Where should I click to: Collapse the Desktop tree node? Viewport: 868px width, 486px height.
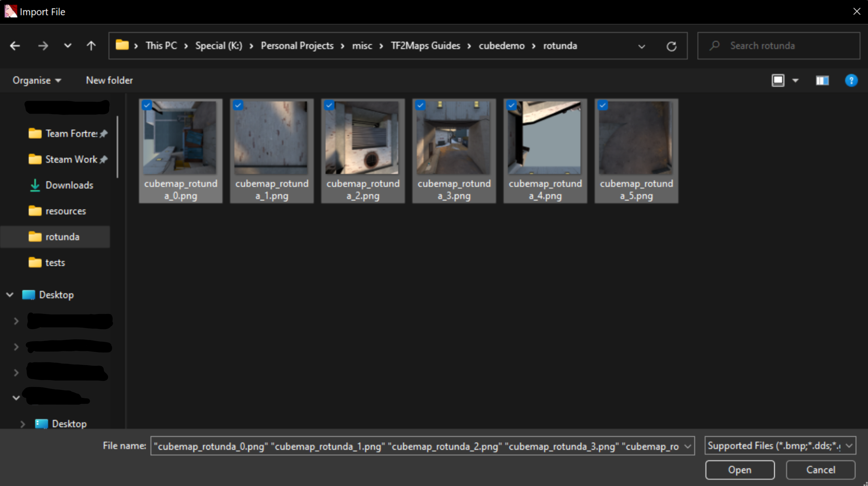(x=10, y=295)
